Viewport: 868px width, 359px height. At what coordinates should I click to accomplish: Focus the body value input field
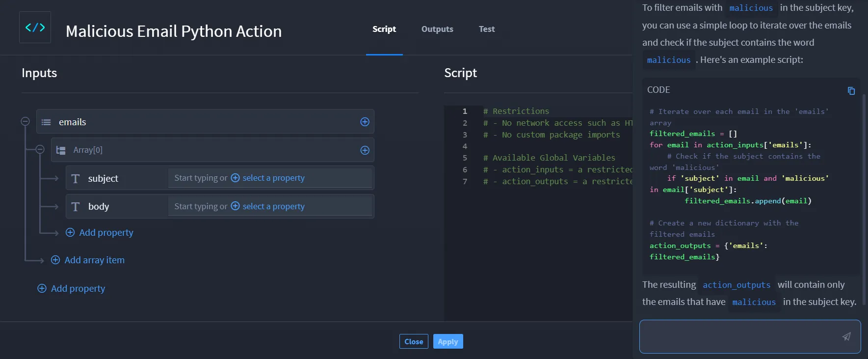click(x=270, y=206)
